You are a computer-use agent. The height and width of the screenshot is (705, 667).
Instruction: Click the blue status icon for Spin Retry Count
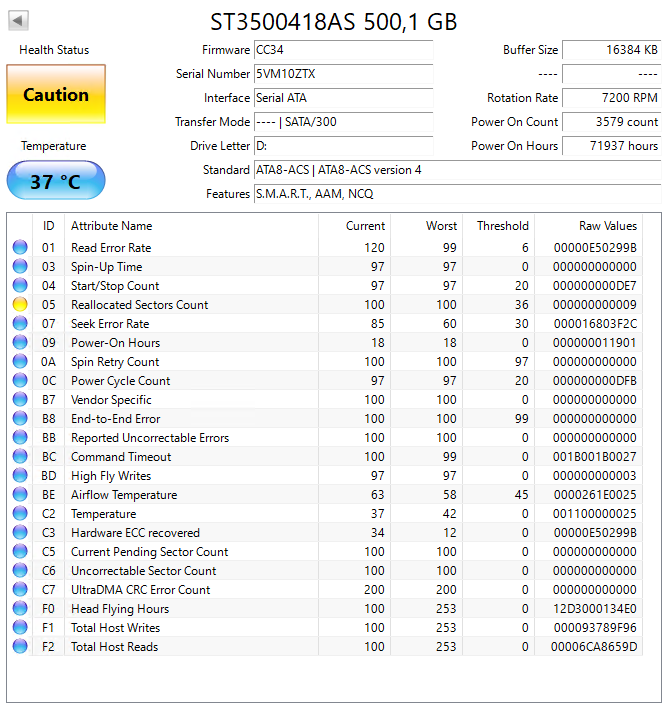[x=20, y=361]
